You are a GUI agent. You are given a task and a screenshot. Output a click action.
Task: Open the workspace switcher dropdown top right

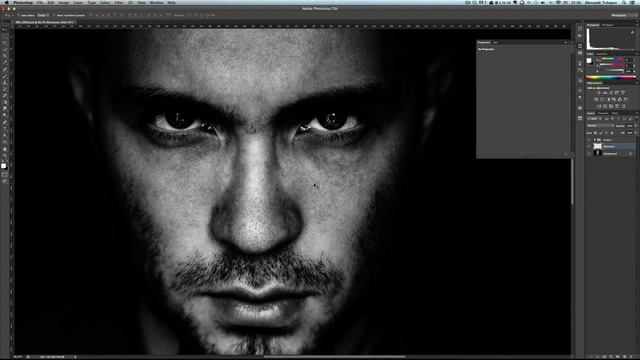624,16
